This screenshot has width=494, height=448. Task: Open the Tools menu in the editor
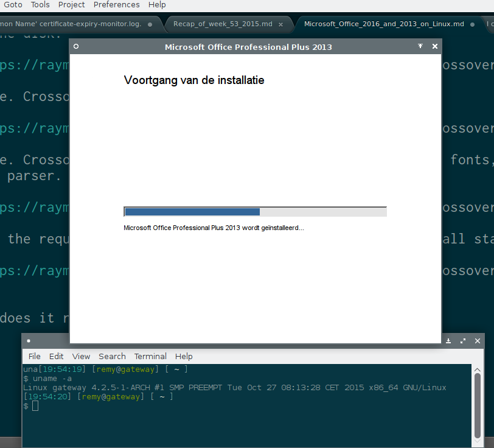40,5
